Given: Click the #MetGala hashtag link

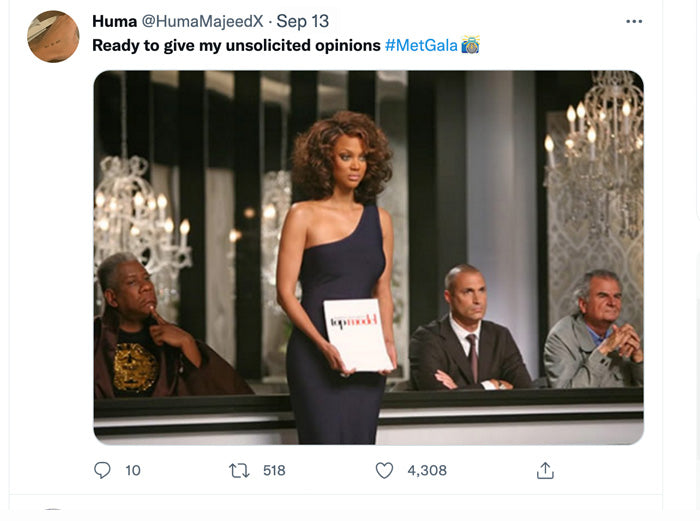Looking at the screenshot, I should point(421,45).
